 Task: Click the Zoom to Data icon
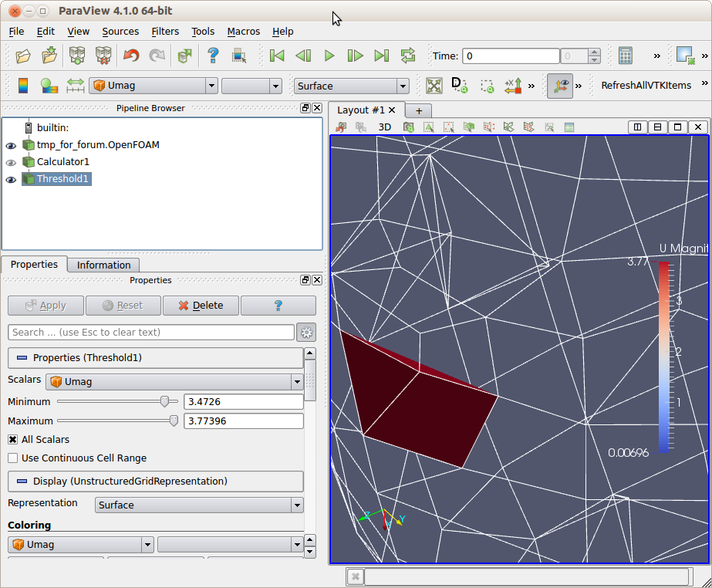[460, 86]
